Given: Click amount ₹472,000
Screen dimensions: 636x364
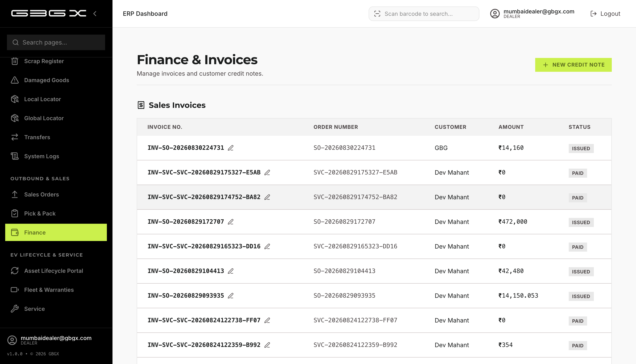Looking at the screenshot, I should point(513,222).
